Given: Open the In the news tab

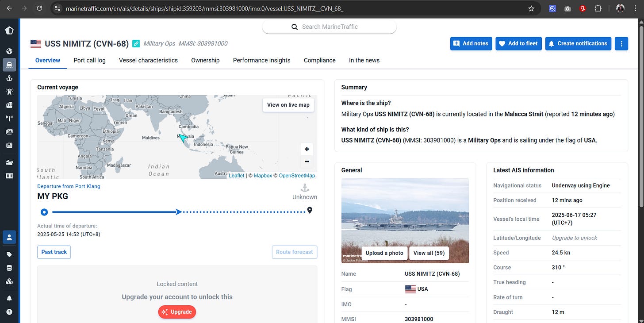Looking at the screenshot, I should click(364, 60).
